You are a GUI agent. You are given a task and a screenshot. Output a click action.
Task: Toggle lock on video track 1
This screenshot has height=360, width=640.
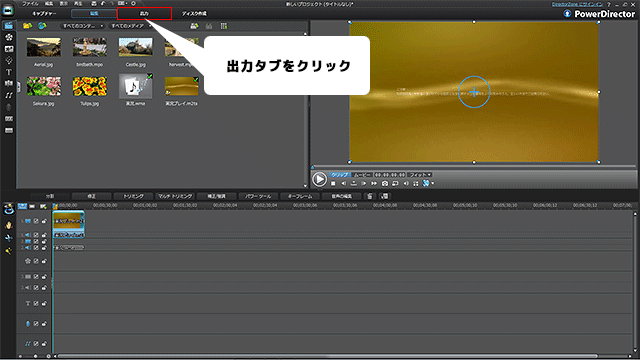tap(44, 221)
